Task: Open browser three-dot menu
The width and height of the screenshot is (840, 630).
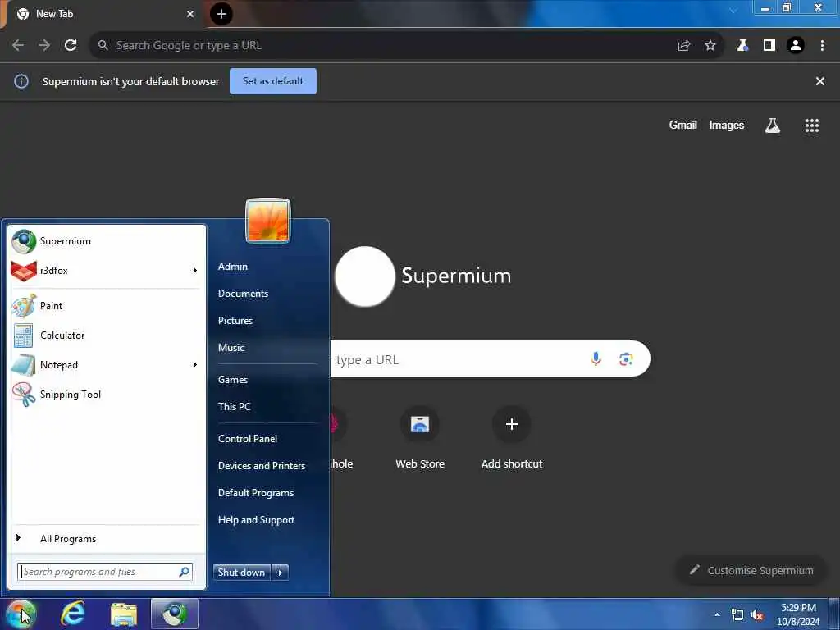Action: point(822,46)
